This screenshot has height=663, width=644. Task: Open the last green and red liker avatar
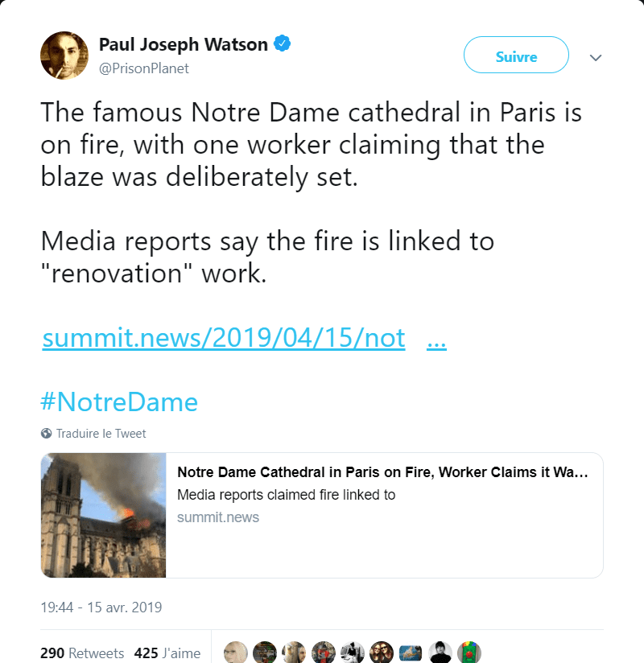pos(469,652)
